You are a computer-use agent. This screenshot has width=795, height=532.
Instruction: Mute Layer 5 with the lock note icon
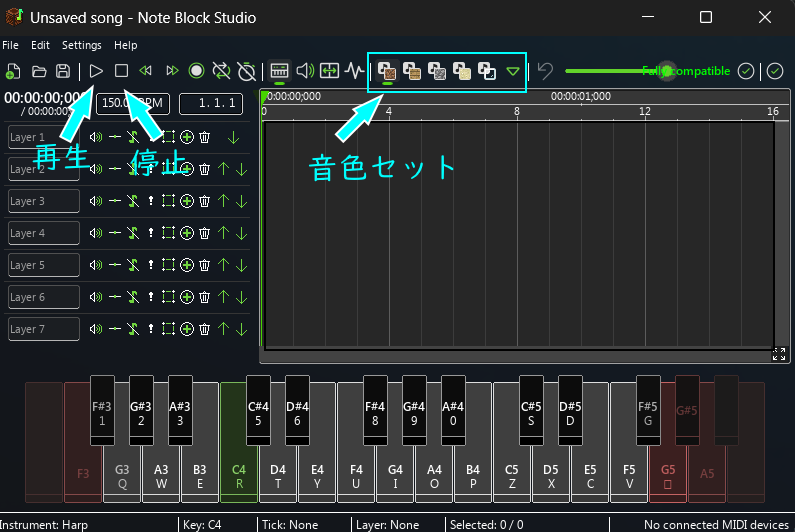click(133, 265)
